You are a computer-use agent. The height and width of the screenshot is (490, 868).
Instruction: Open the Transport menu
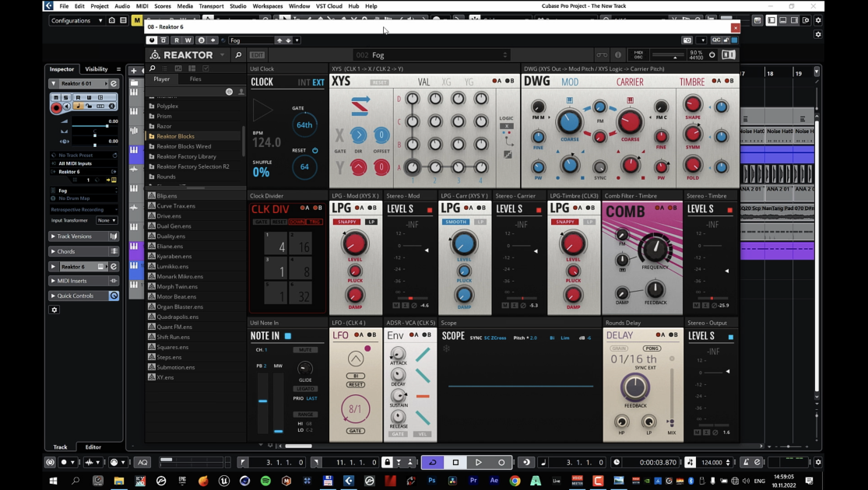tap(211, 6)
